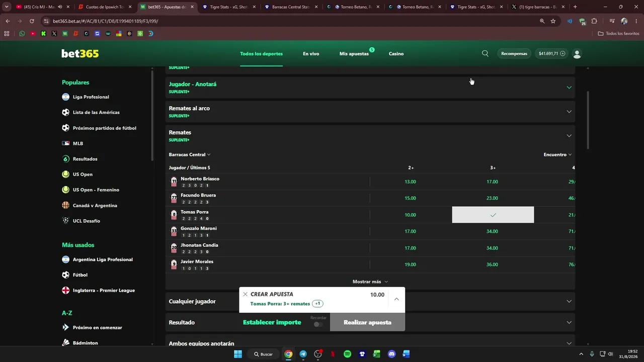Viewport: 644px width, 362px height.
Task: Collapse the Remates section
Action: (370, 135)
